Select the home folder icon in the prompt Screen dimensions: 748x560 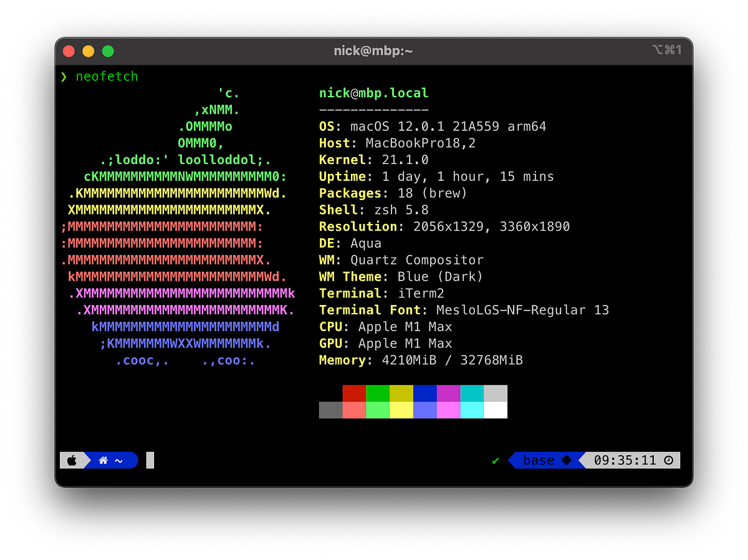(103, 460)
